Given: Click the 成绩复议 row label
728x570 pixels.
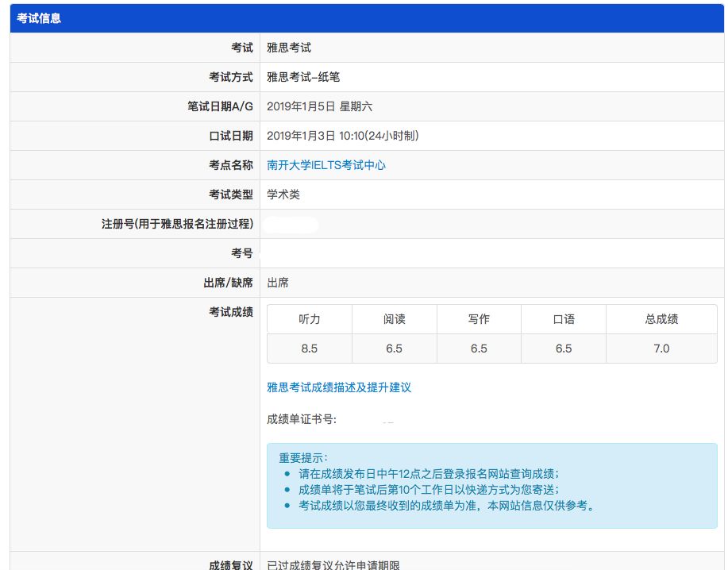Looking at the screenshot, I should [x=231, y=564].
